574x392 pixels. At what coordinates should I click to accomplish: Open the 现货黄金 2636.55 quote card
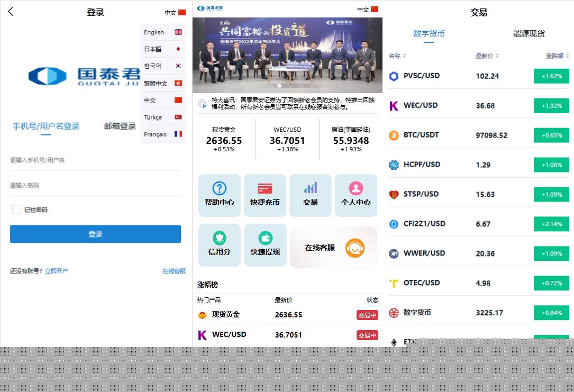(224, 140)
